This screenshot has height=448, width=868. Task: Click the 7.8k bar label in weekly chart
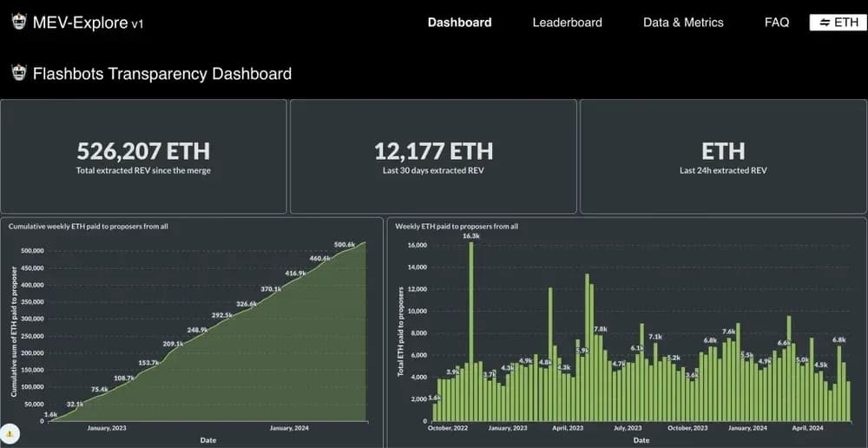pyautogui.click(x=601, y=329)
